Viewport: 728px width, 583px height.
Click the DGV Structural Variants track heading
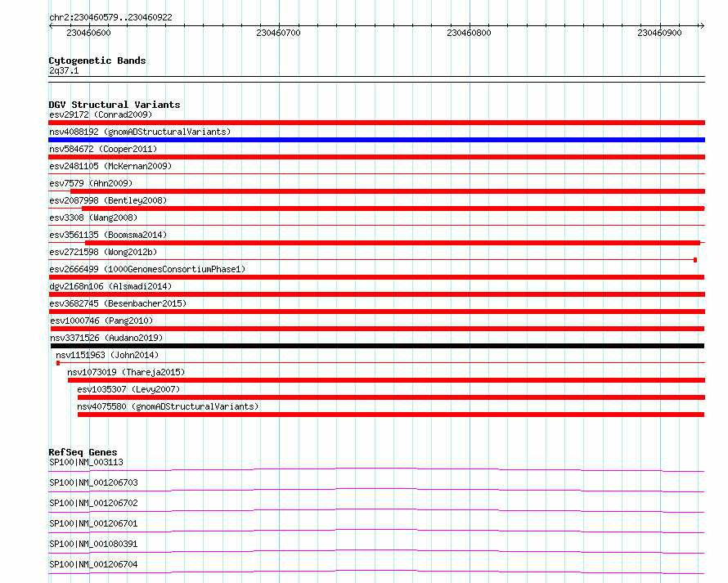[x=115, y=105]
